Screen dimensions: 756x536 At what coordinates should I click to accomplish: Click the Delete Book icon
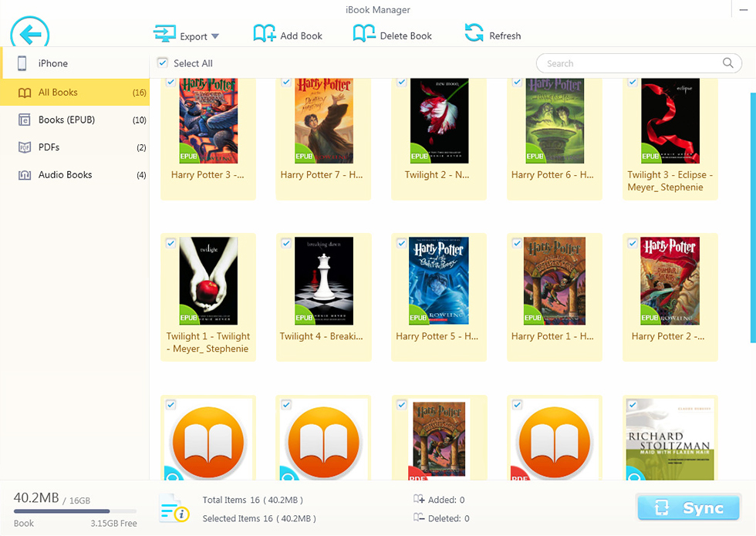[364, 33]
